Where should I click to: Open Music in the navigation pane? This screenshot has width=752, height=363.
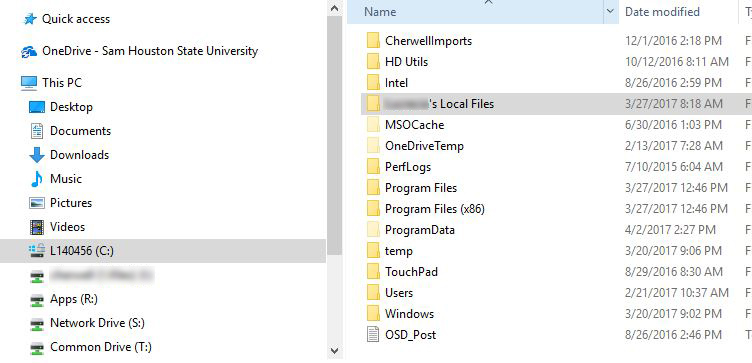coord(66,179)
